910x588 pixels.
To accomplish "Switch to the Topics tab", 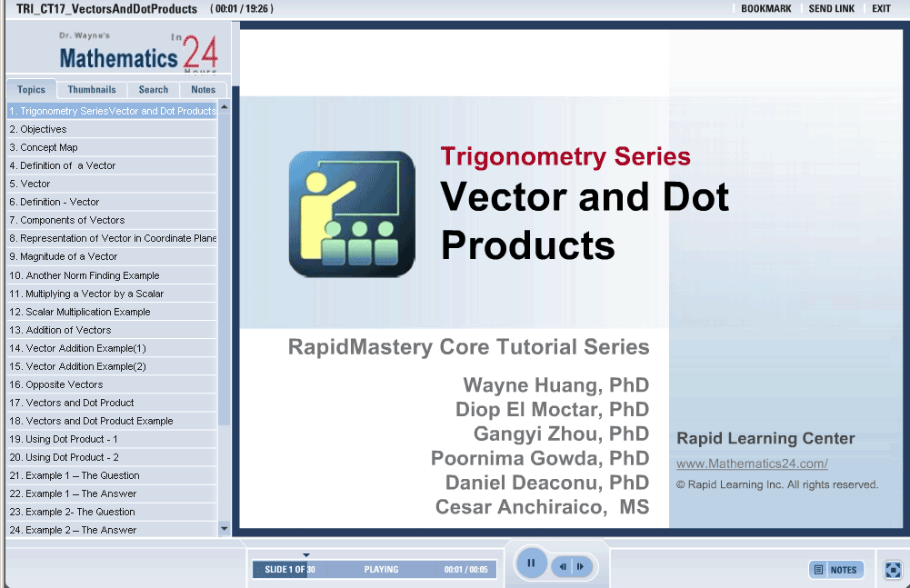I will [x=31, y=89].
